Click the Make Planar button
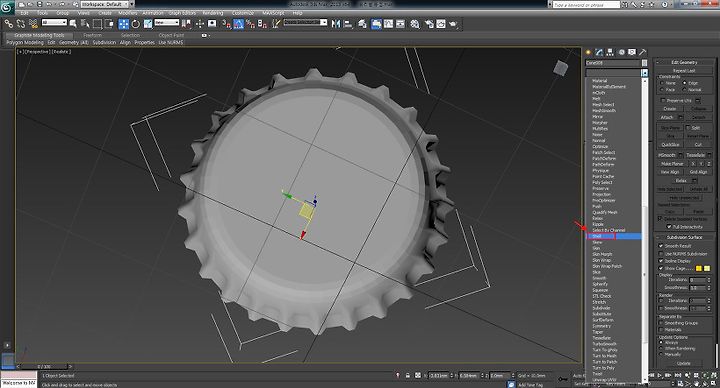The height and width of the screenshot is (388, 720). pyautogui.click(x=672, y=163)
